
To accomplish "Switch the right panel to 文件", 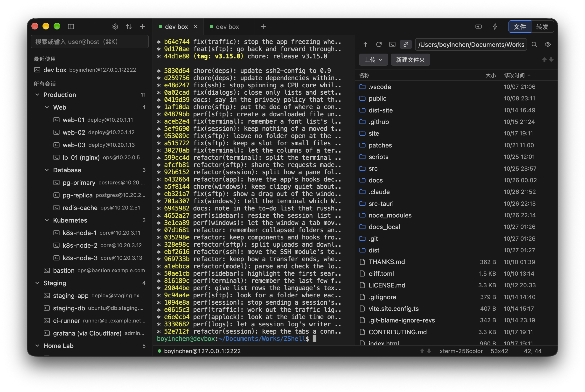I will (x=520, y=27).
